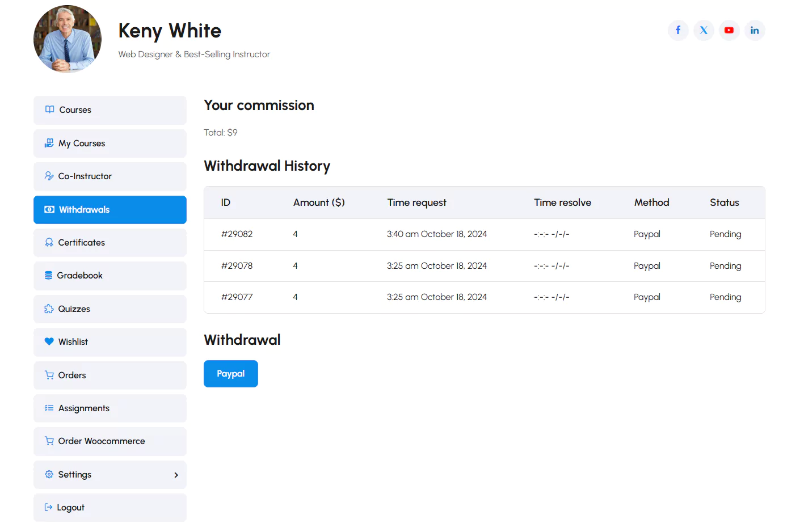Click the Total: $9 commission text
This screenshot has height=532, width=800.
click(x=221, y=133)
